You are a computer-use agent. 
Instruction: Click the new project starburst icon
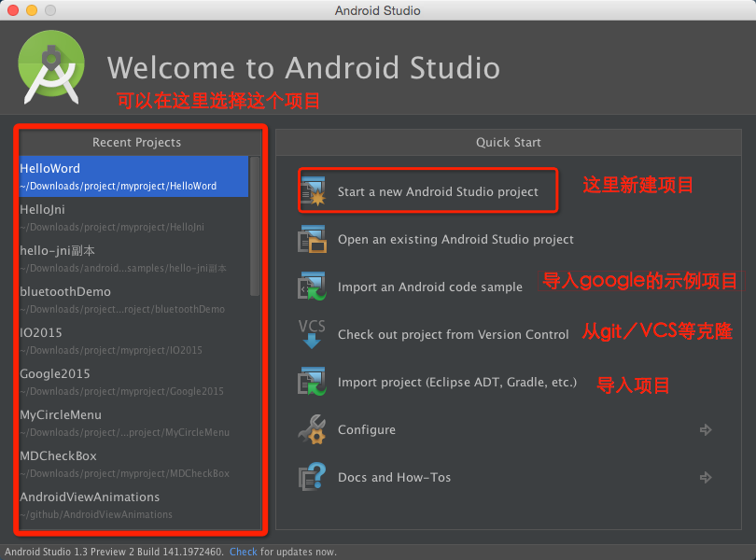coord(313,191)
